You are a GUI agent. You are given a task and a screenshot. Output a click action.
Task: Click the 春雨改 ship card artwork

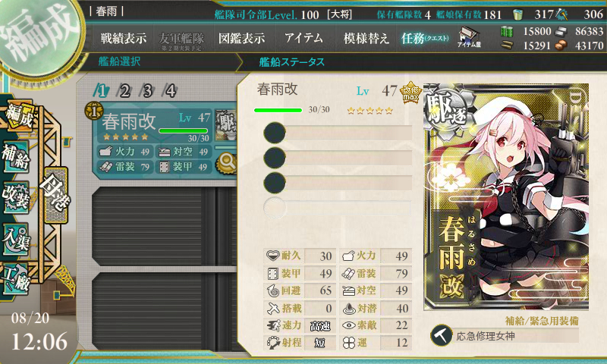(x=506, y=197)
